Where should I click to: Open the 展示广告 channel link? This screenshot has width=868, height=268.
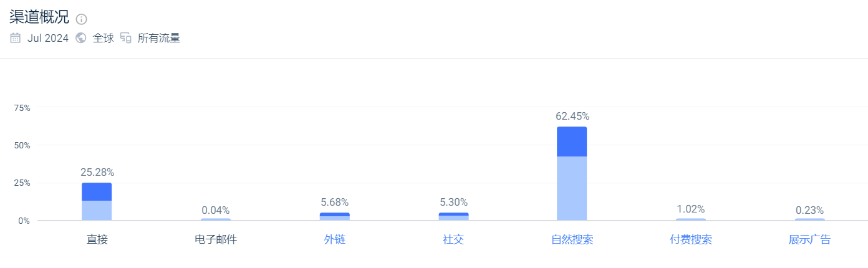tap(809, 239)
